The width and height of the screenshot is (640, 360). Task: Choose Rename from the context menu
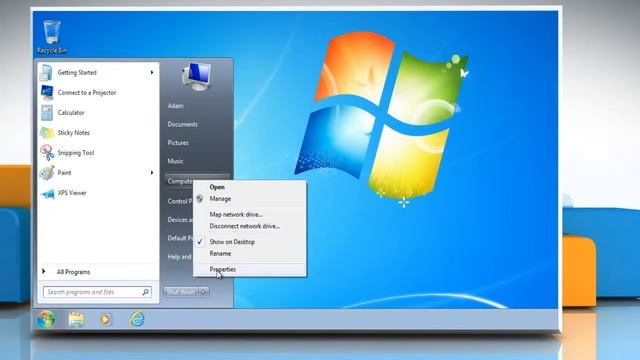coord(220,253)
